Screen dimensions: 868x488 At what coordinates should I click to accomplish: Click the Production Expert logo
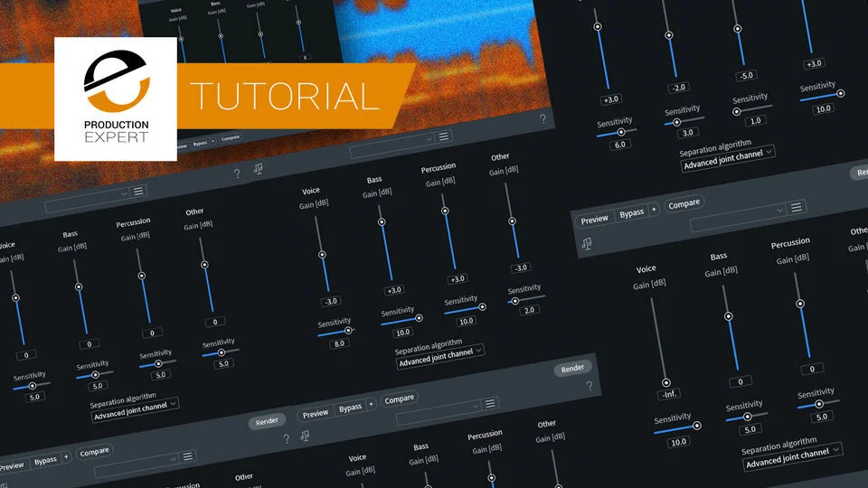pos(116,99)
